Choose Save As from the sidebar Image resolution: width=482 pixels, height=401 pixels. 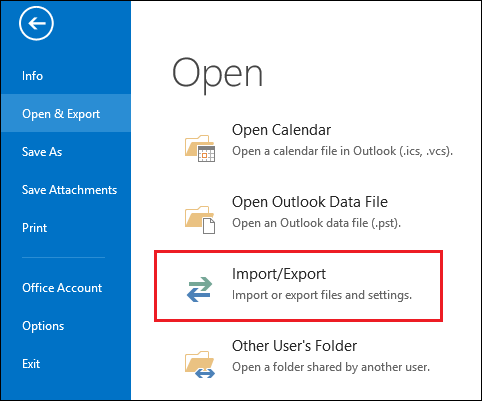tap(42, 152)
